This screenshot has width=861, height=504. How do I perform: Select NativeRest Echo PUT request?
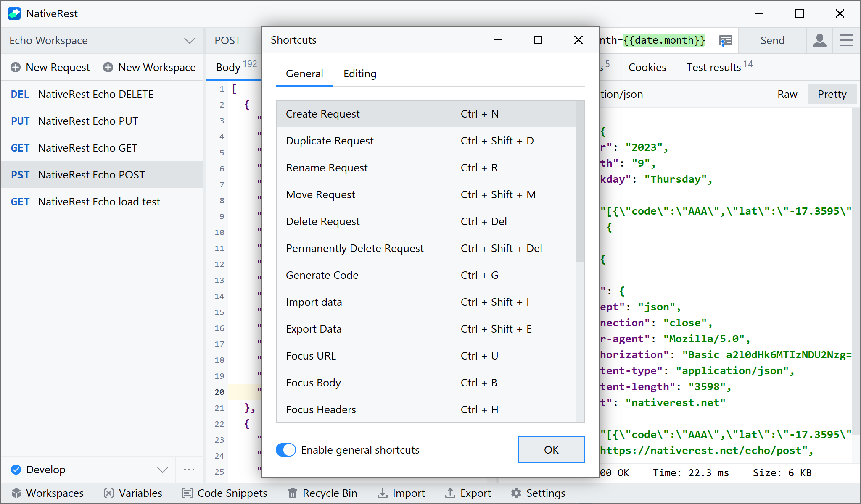102,121
